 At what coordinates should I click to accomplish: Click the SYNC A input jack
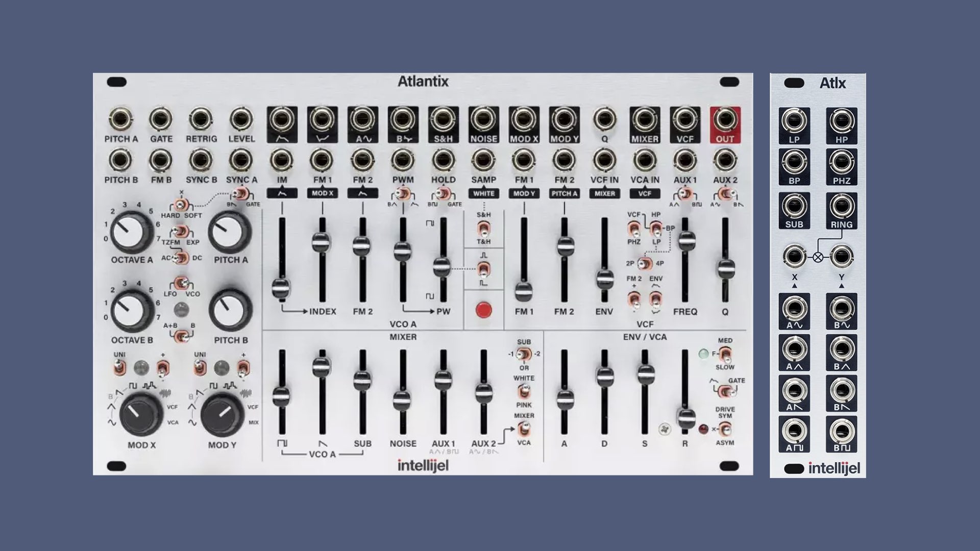click(x=241, y=161)
